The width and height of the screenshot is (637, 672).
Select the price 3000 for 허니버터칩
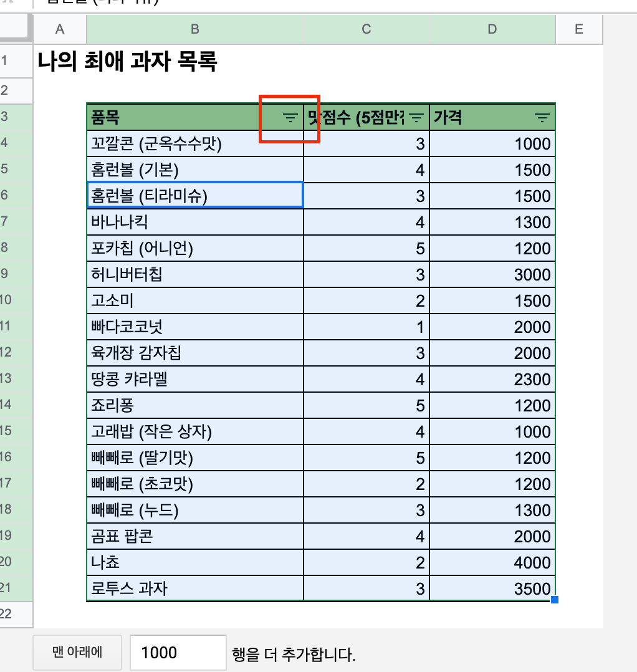(492, 274)
